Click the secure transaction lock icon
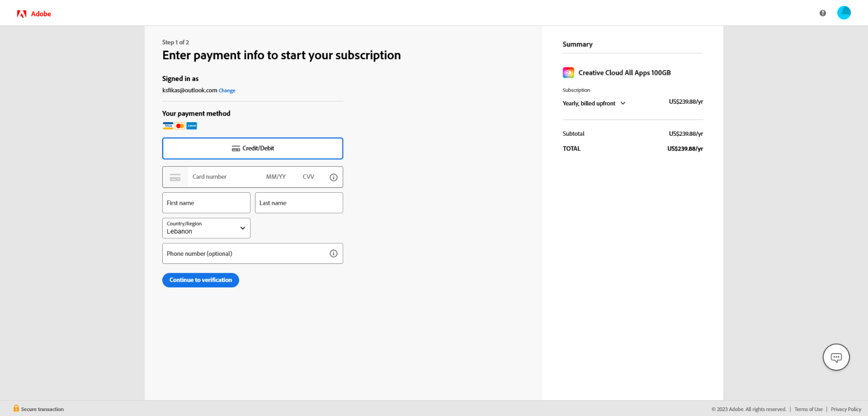The width and height of the screenshot is (868, 416). 16,408
